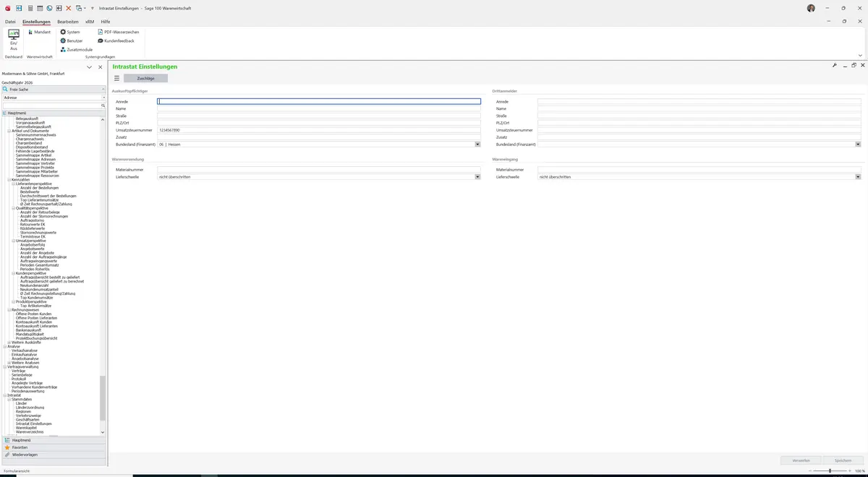868x477 pixels.
Task: Open System settings gear in the ribbon
Action: pos(70,32)
